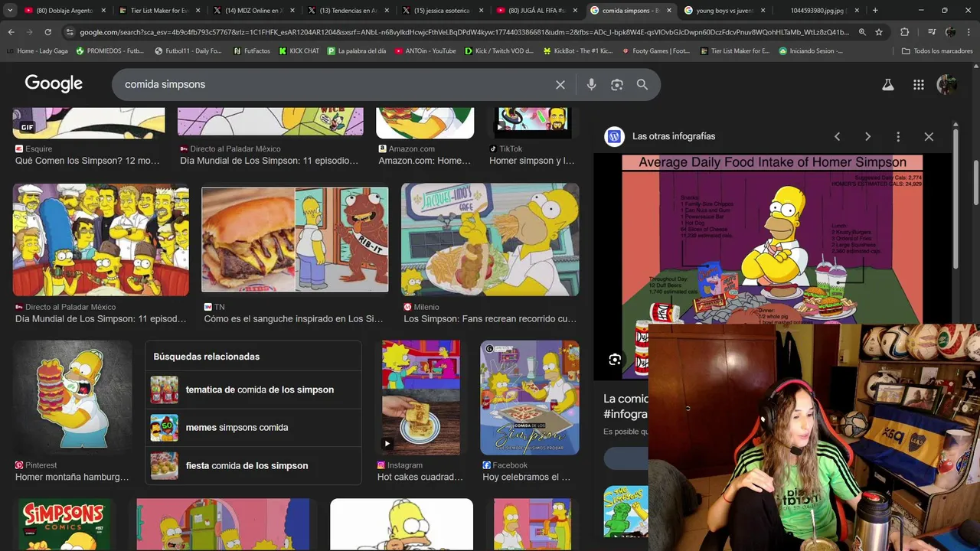Viewport: 980px width, 551px height.
Task: Open the ANTOin - YouTube bookmark
Action: [426, 51]
